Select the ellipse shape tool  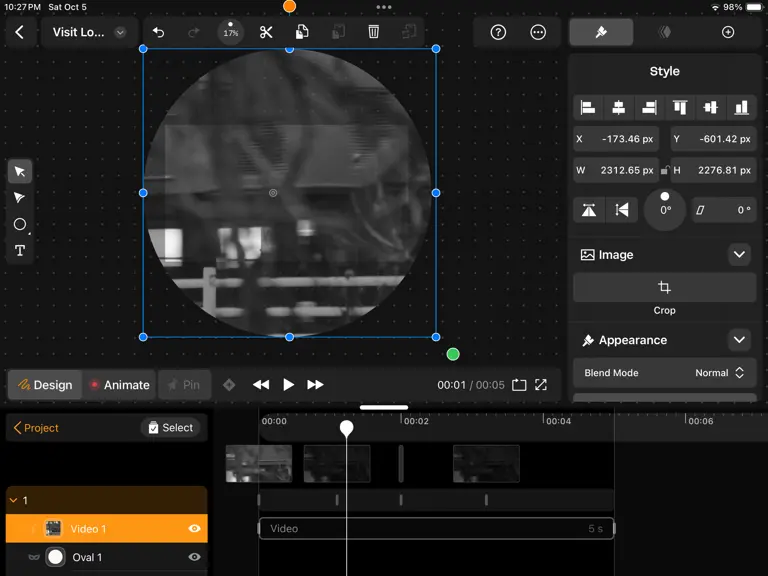tap(20, 224)
